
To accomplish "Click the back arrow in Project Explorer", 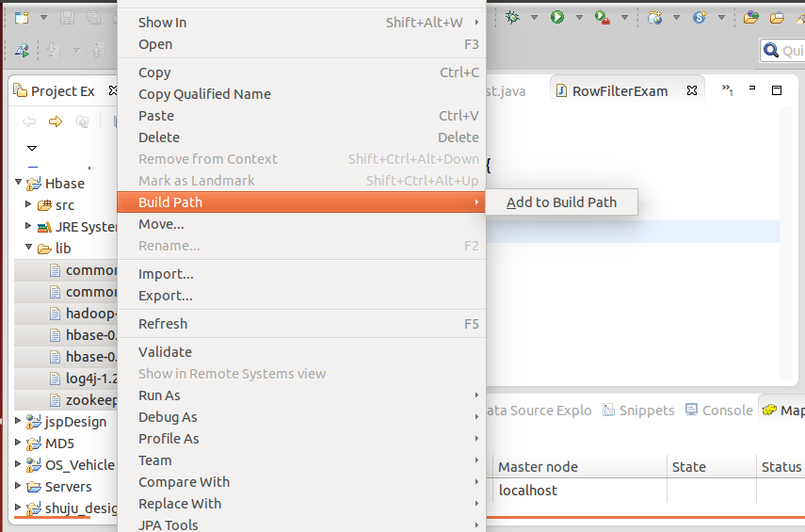I will pos(29,121).
